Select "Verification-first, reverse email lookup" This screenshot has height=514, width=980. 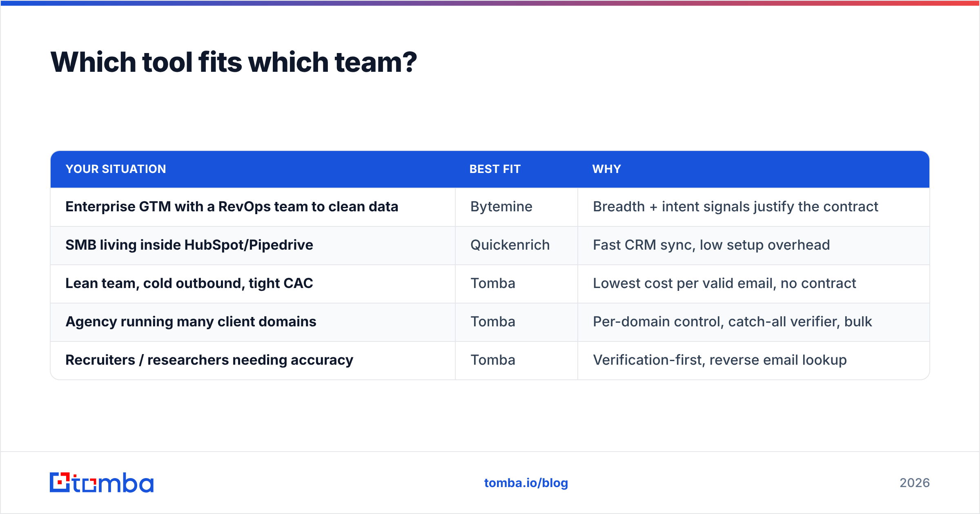click(x=720, y=360)
